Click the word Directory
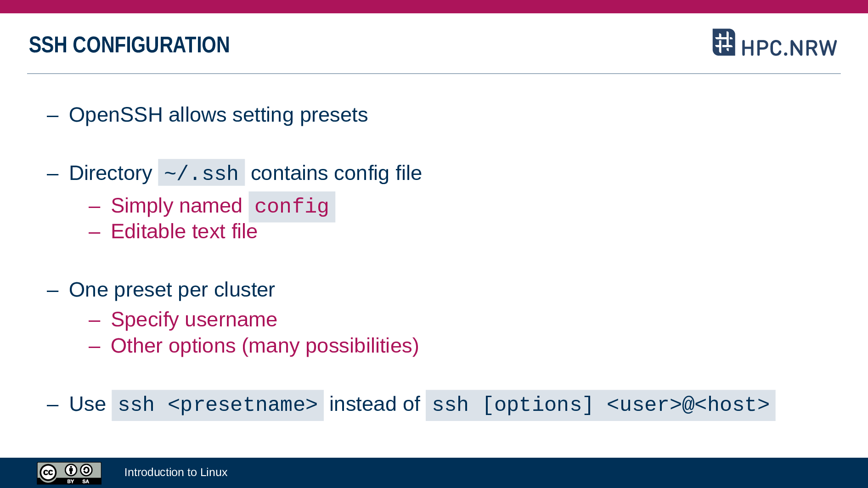This screenshot has height=488, width=868. [110, 173]
